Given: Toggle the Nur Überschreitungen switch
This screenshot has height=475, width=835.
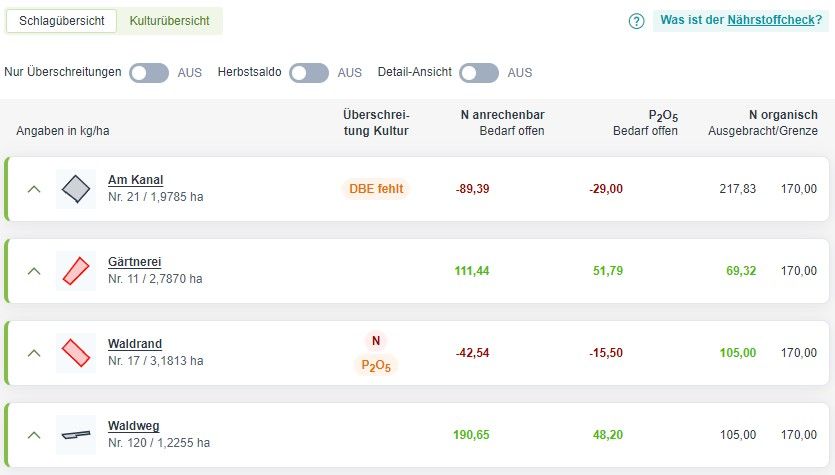Looking at the screenshot, I should click(x=149, y=73).
